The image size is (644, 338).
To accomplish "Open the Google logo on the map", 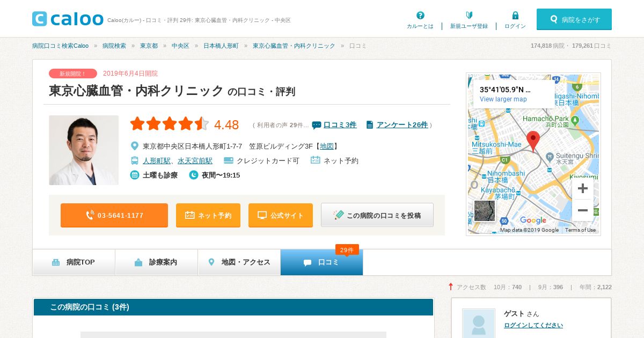I will (x=533, y=221).
